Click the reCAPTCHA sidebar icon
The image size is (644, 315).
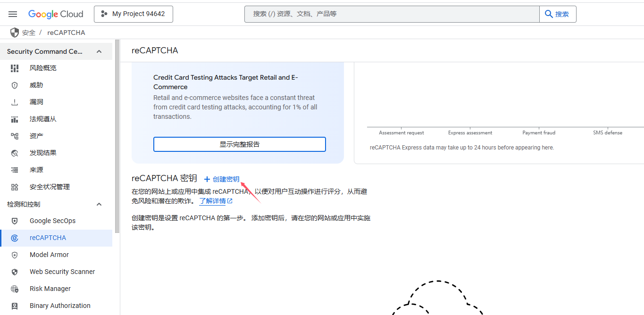pyautogui.click(x=15, y=238)
